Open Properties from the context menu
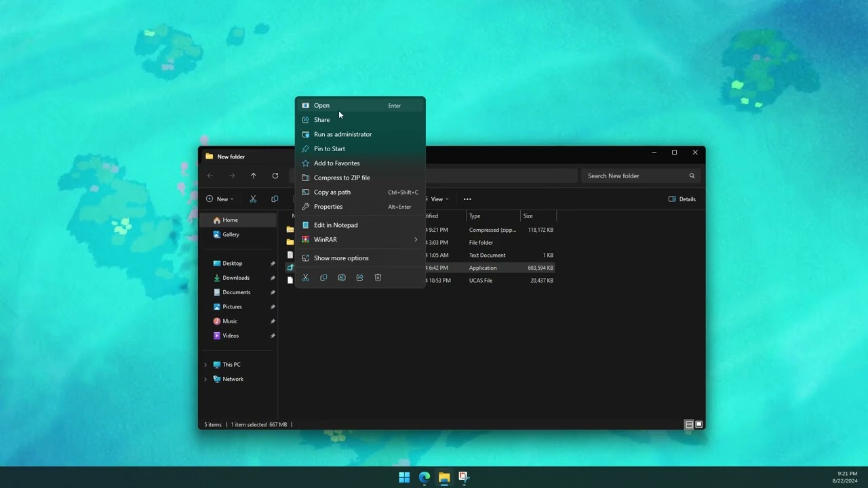 point(360,207)
